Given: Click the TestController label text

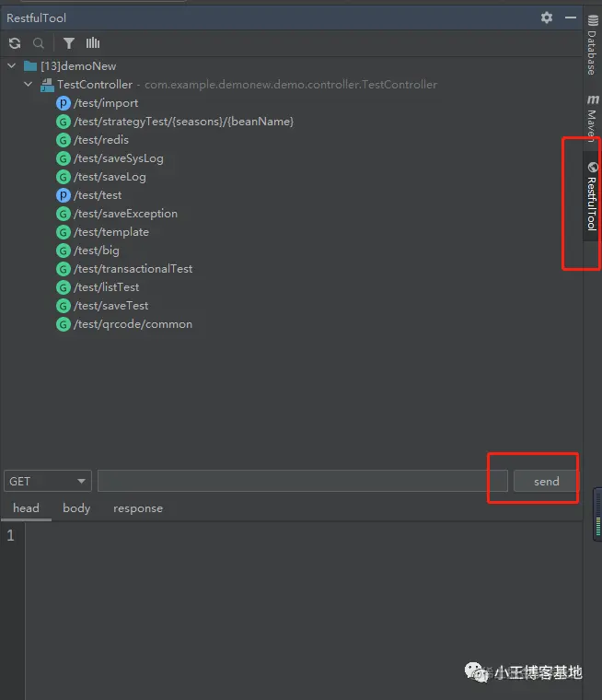Looking at the screenshot, I should 95,85.
